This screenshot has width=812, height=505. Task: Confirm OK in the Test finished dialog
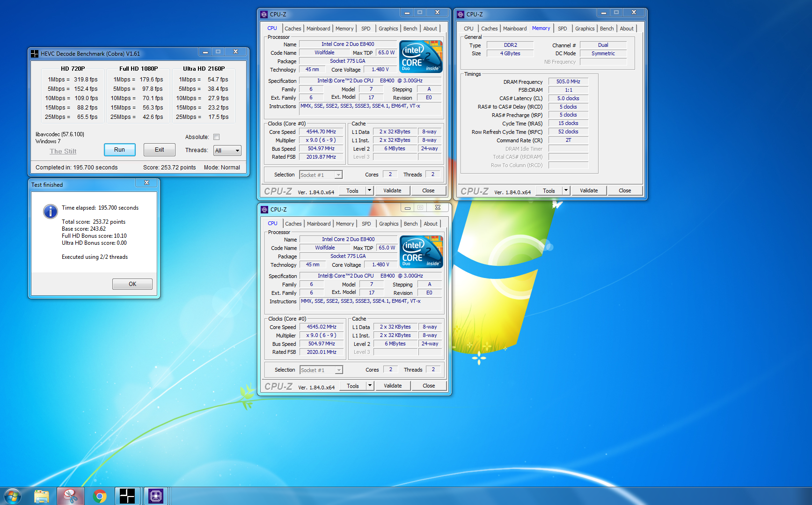click(132, 284)
